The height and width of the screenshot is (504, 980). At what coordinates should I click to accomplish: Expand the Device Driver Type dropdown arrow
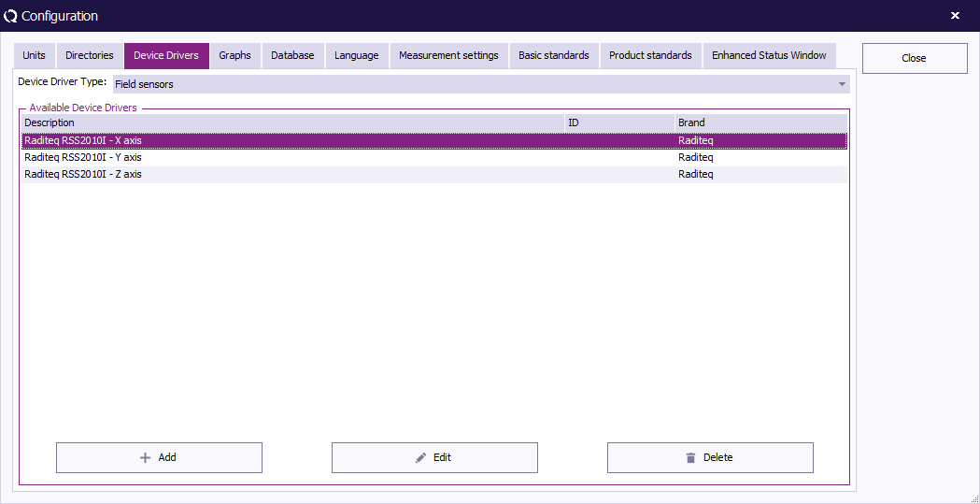[842, 84]
